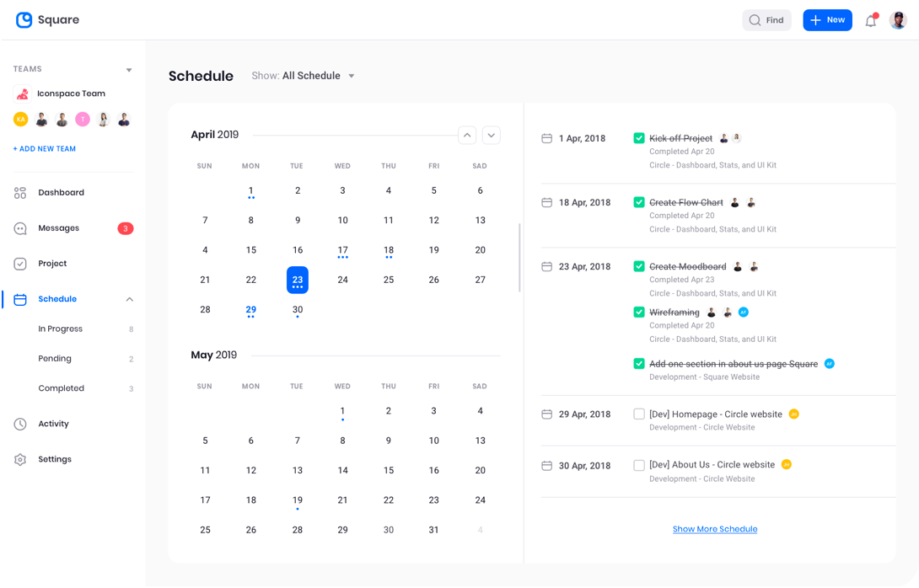Click the user profile avatar
This screenshot has height=588, width=919.
pos(898,20)
